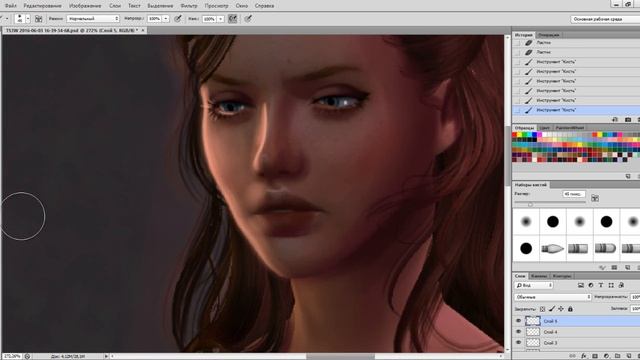This screenshot has width=640, height=360.
Task: Create new swatch icon in Swatches panel
Action: coord(628,176)
